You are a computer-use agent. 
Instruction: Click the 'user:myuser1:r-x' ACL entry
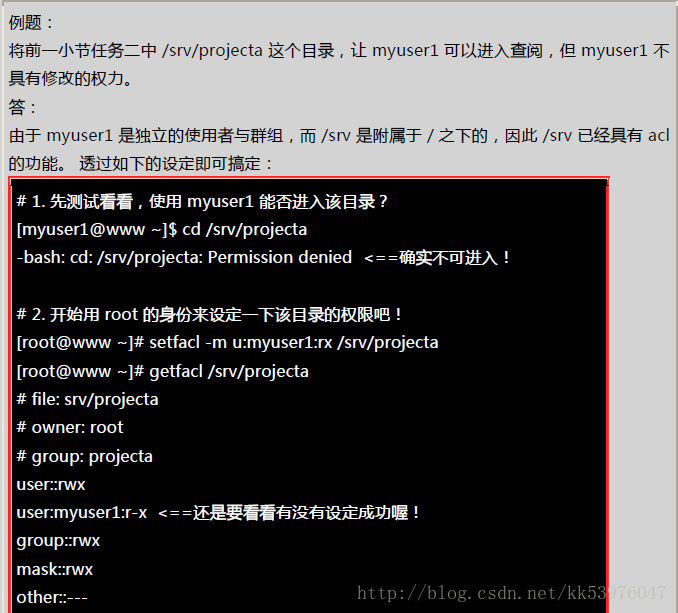point(82,513)
